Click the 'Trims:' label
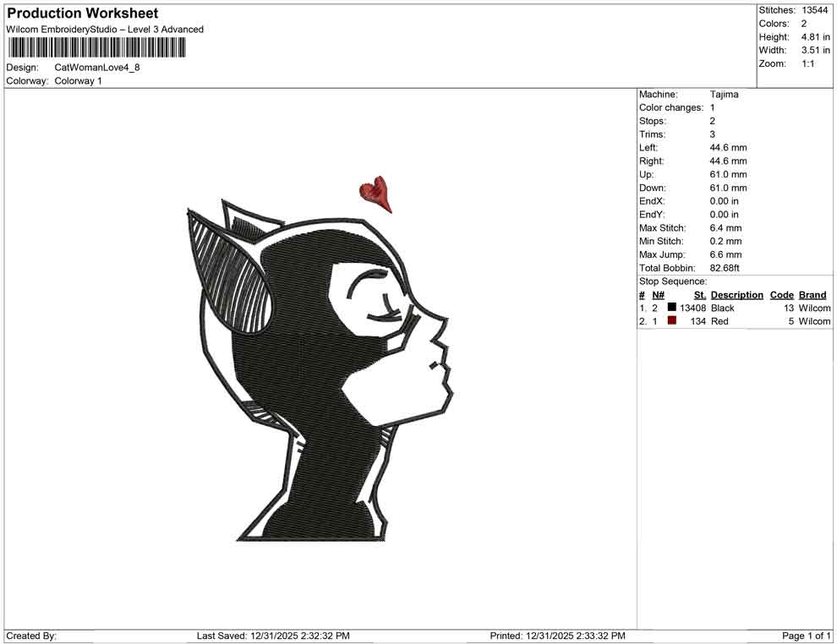 (653, 134)
